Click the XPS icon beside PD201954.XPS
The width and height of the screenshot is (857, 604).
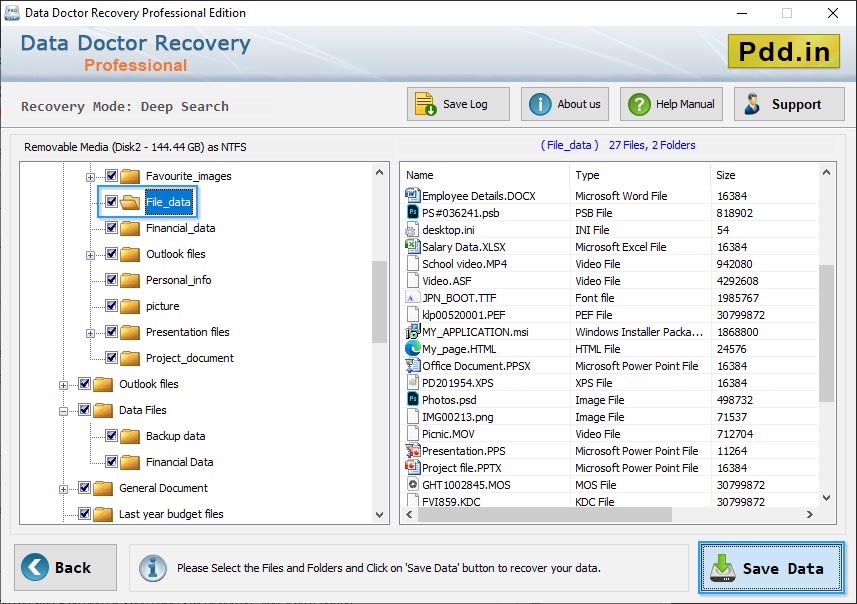point(413,382)
